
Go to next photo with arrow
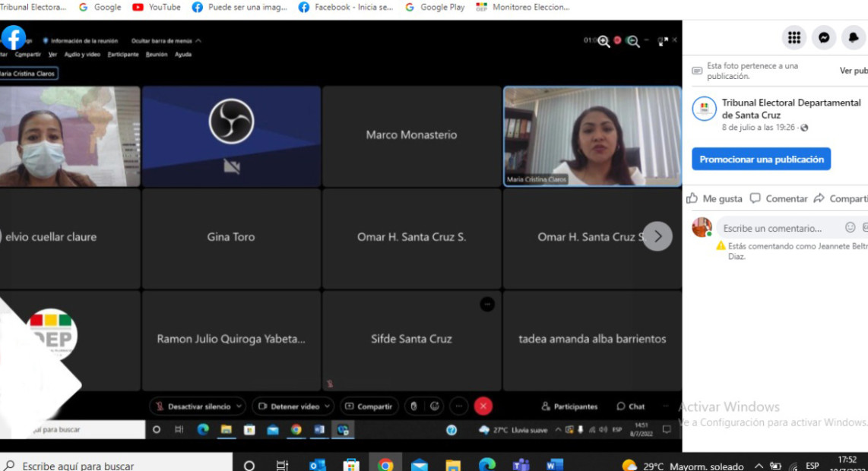pyautogui.click(x=657, y=236)
